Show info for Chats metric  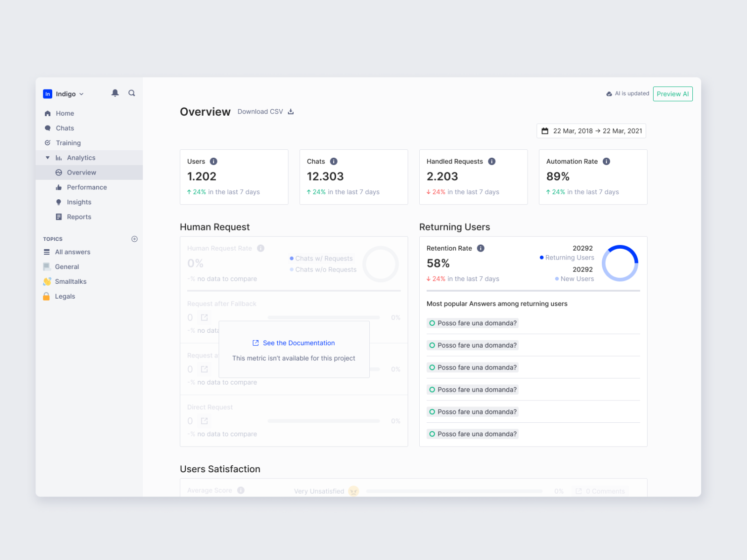click(x=333, y=161)
